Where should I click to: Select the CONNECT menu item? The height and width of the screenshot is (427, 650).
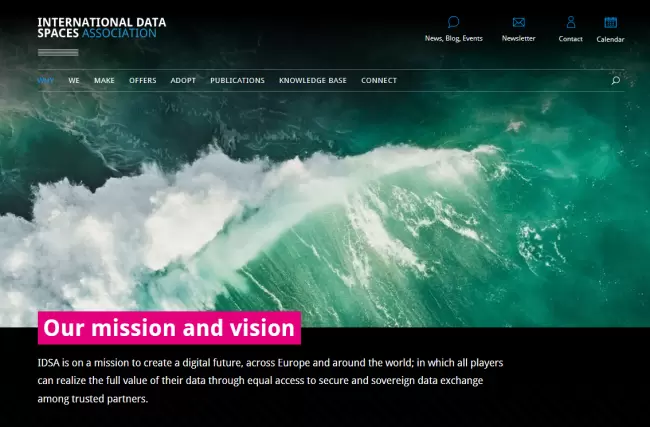tap(379, 81)
